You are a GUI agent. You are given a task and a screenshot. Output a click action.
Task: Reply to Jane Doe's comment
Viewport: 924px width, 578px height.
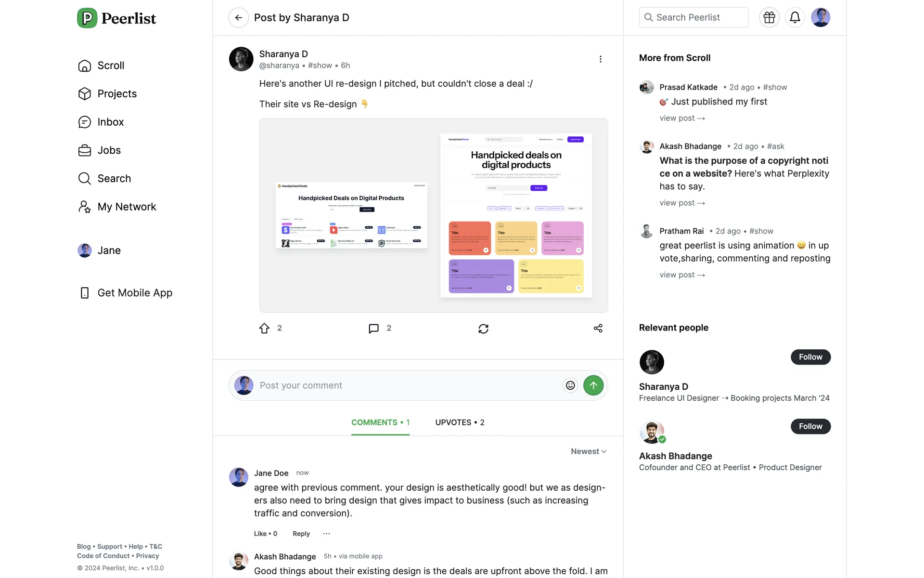[x=301, y=534]
